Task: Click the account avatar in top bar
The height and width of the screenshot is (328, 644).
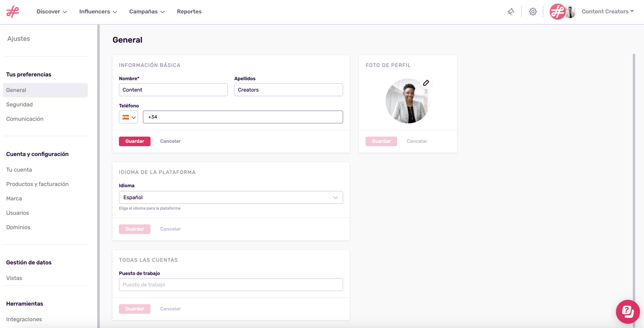Action: (x=563, y=12)
